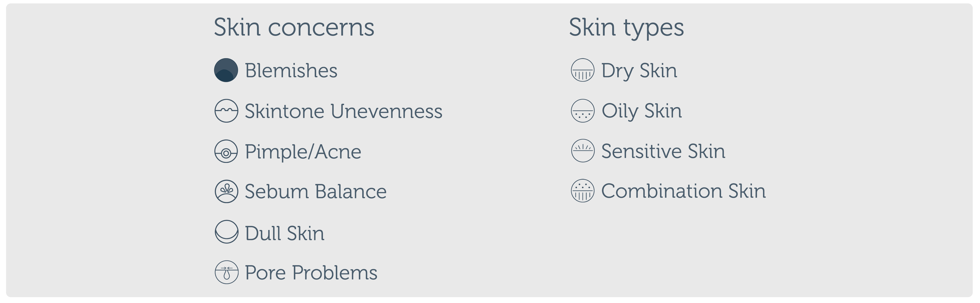Choose the Sebum Balance icon
The image size is (980, 303).
point(226,191)
